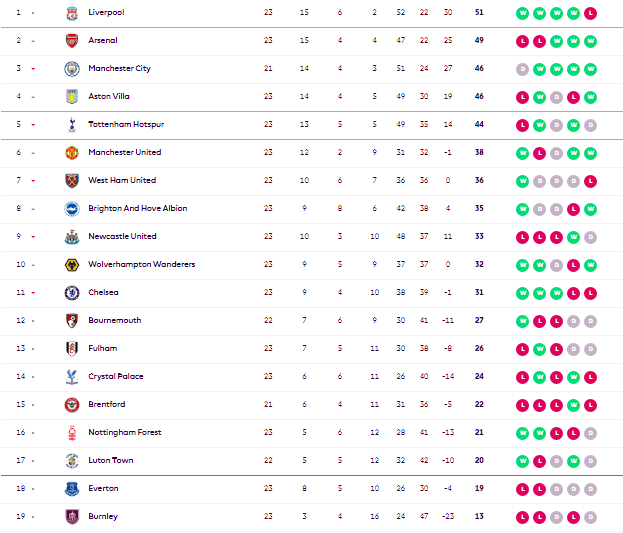The image size is (623, 533).
Task: Open the Manchester United team link
Action: coord(125,152)
